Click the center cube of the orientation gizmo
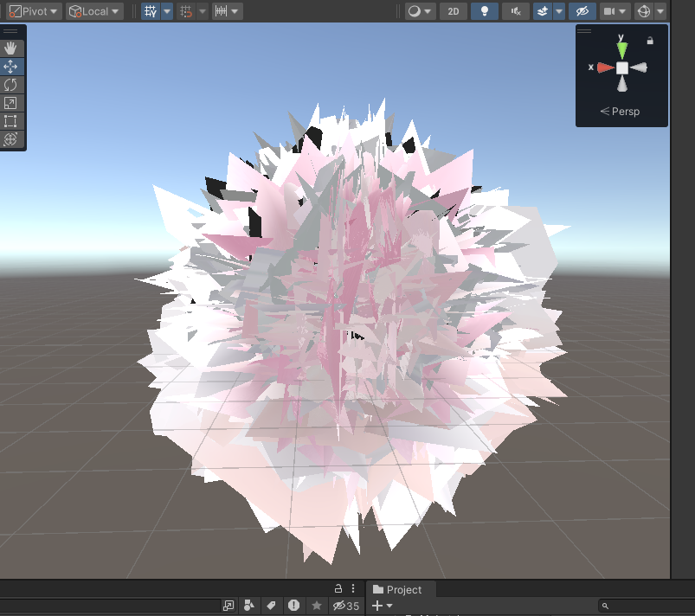This screenshot has height=616, width=695. click(x=622, y=67)
